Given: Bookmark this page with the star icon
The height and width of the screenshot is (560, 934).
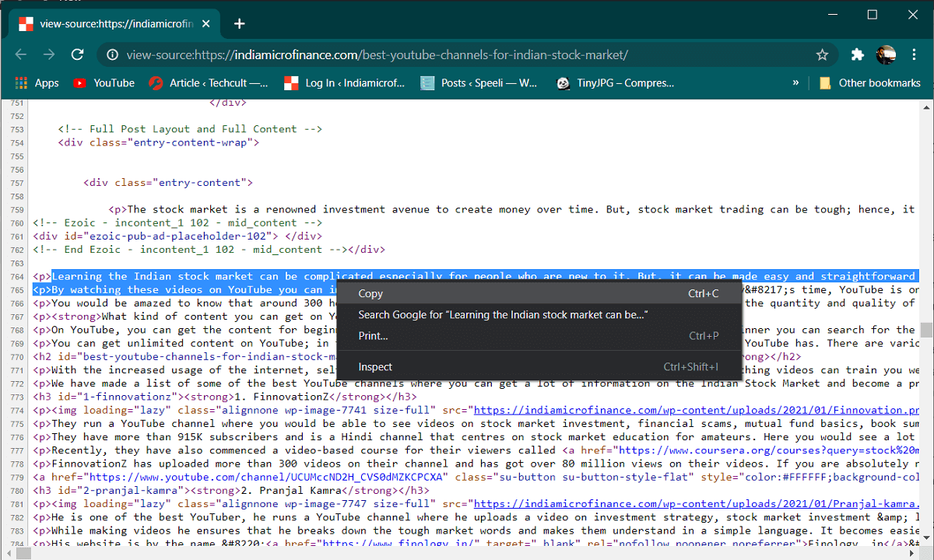Looking at the screenshot, I should 822,54.
